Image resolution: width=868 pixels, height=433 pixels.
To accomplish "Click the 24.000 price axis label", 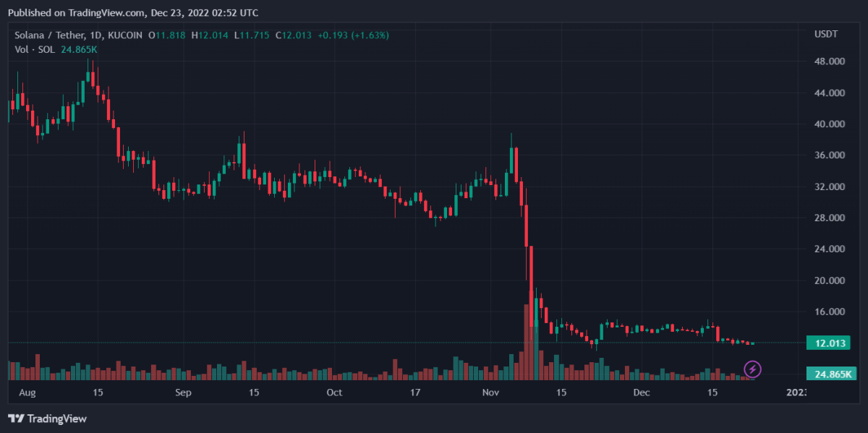I will click(x=830, y=249).
